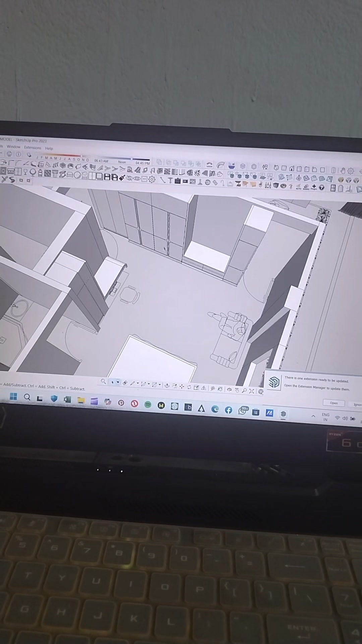Click the hand pan icon in top right toolbar
This screenshot has height=644, width=362.
point(343,170)
